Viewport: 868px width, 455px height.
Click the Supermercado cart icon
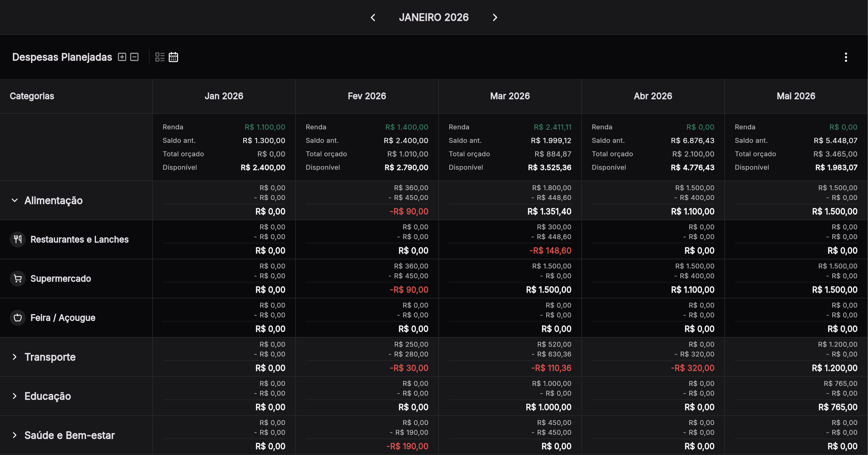pyautogui.click(x=18, y=278)
